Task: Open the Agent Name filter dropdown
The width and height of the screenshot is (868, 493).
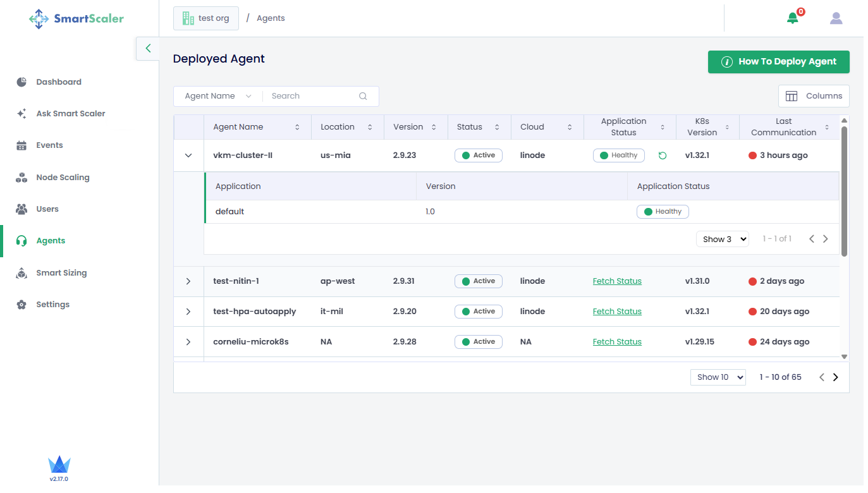Action: [x=217, y=96]
